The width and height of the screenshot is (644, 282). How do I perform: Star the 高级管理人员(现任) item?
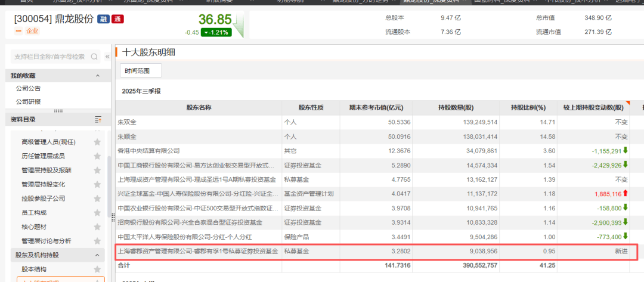(x=97, y=142)
